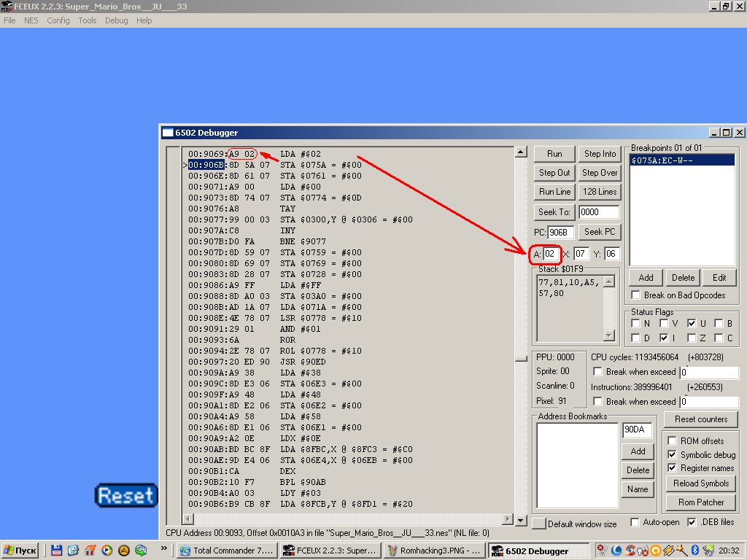Open the media player quick launch icon

[x=107, y=551]
